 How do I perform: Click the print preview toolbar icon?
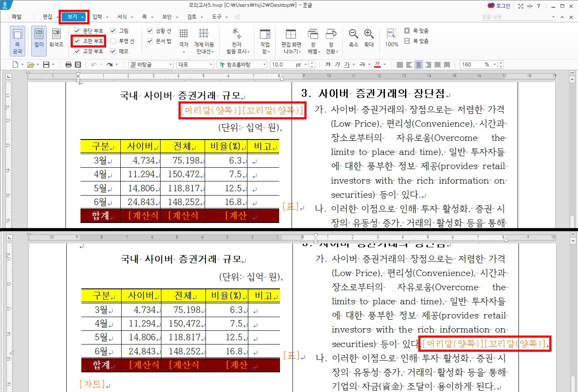[78, 65]
